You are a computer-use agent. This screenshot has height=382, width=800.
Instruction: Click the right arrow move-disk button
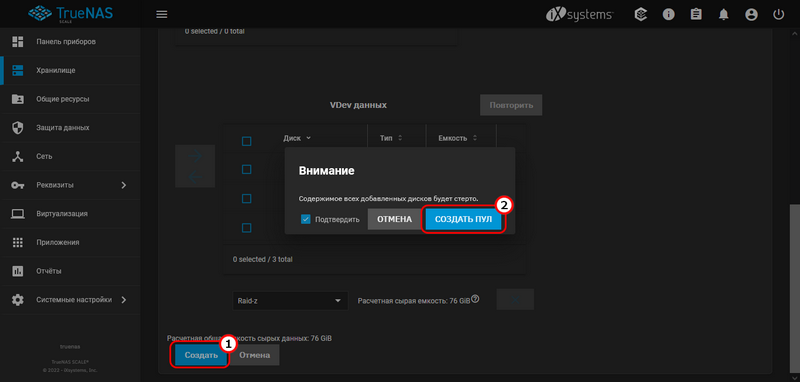pos(195,156)
